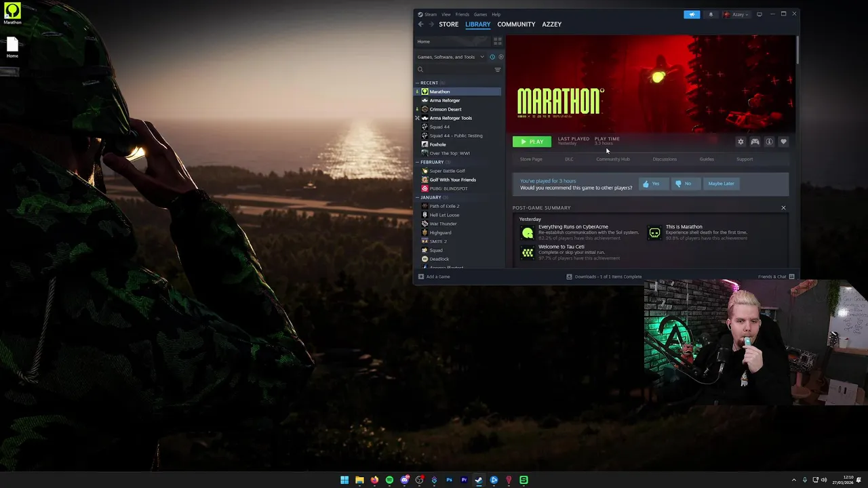Click the green PLAY button
Image resolution: width=868 pixels, height=488 pixels.
(532, 142)
